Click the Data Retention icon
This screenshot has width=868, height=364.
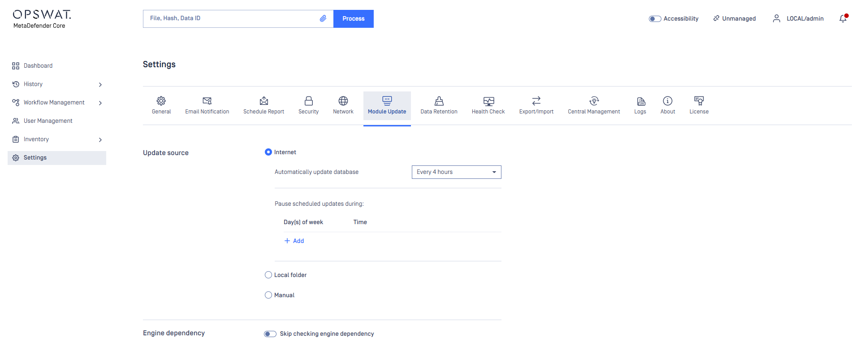point(439,101)
